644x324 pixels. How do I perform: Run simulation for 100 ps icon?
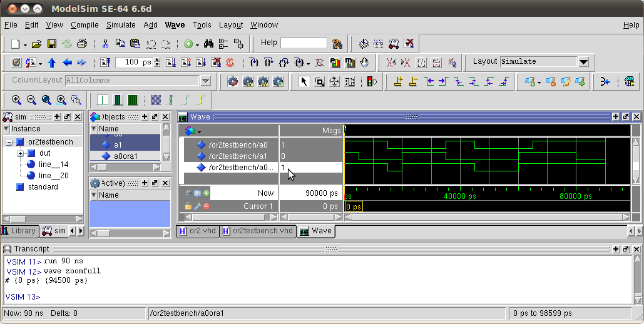[171, 63]
